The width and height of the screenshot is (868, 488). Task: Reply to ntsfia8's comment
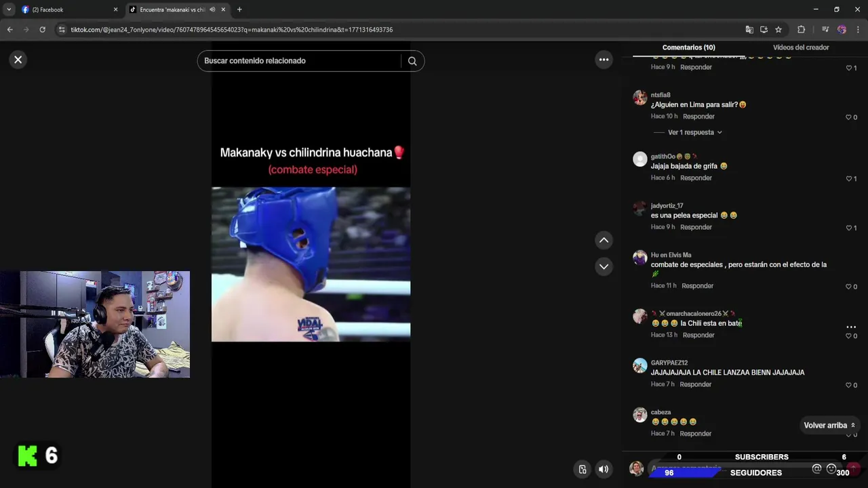point(698,117)
